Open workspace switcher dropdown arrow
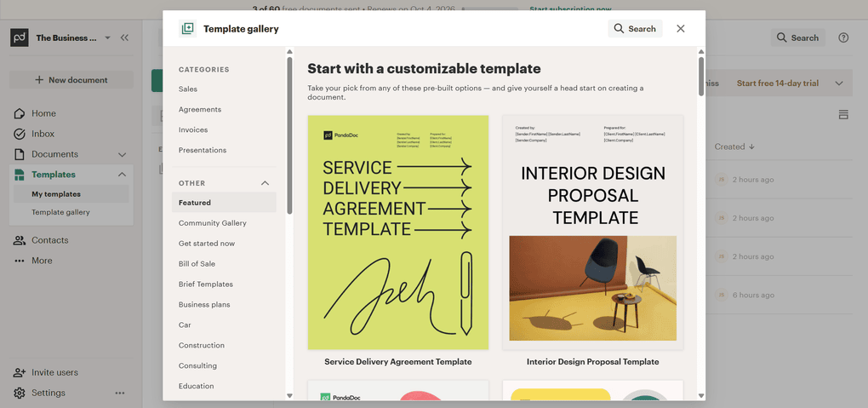Image resolution: width=868 pixels, height=408 pixels. click(x=107, y=37)
